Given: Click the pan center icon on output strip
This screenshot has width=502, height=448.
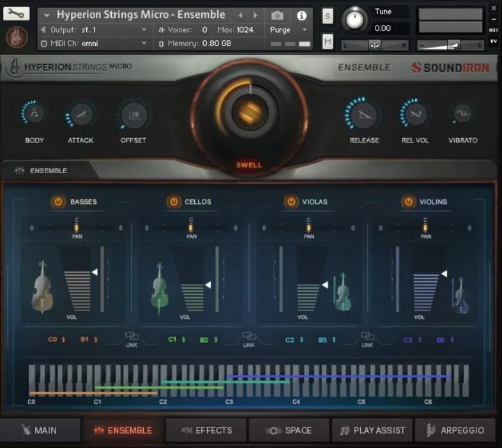Looking at the screenshot, I should coord(374,45).
